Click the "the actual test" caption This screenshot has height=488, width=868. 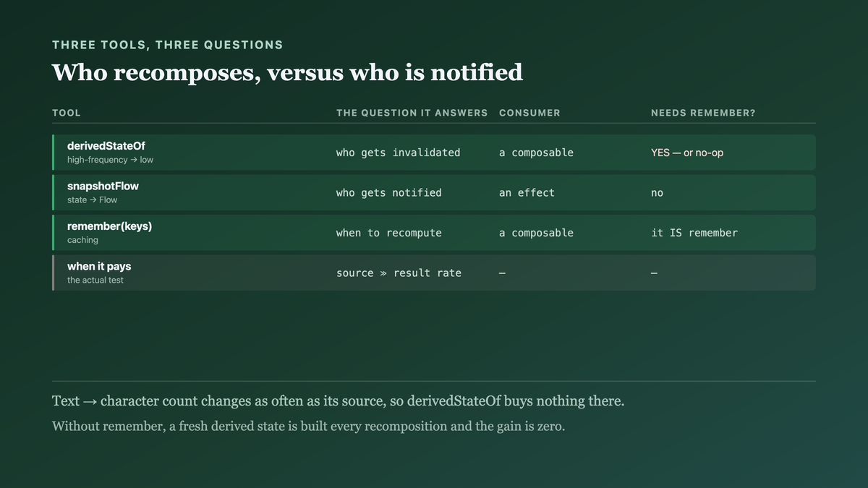[x=95, y=280]
